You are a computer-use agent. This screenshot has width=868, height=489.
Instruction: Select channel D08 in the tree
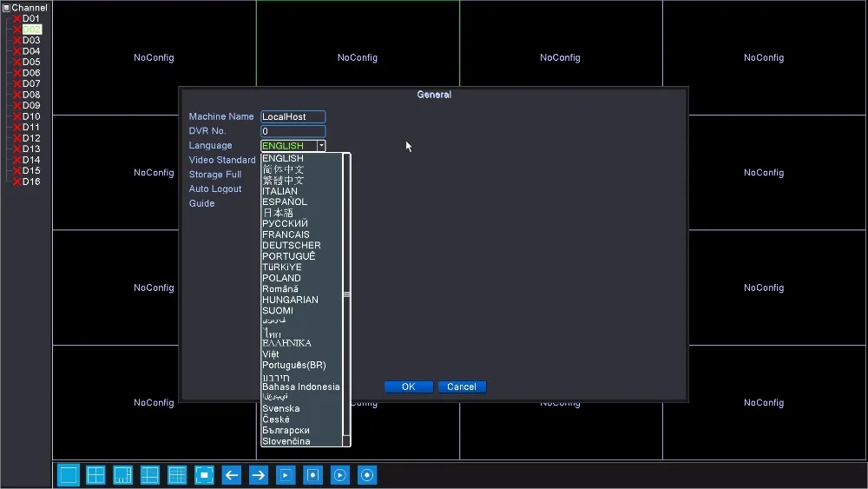31,95
